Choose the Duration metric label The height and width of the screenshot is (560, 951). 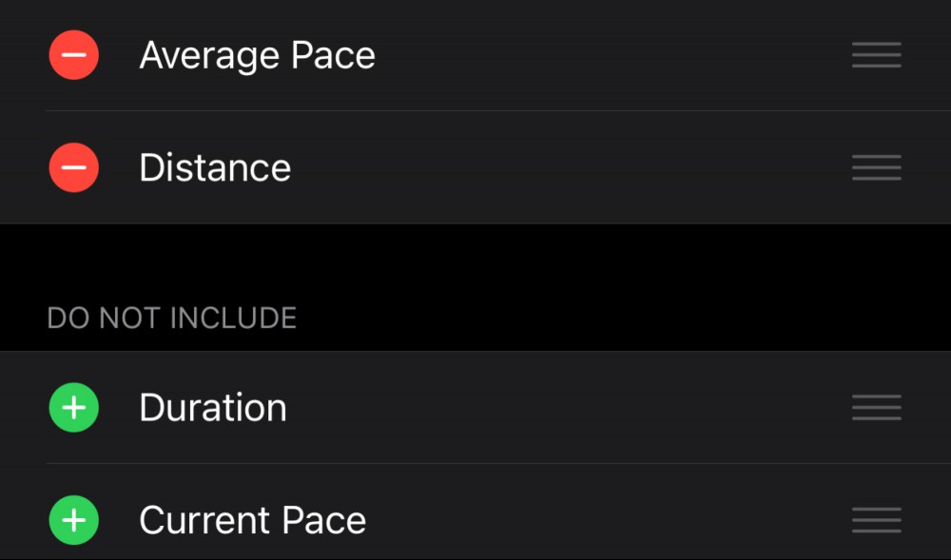213,407
